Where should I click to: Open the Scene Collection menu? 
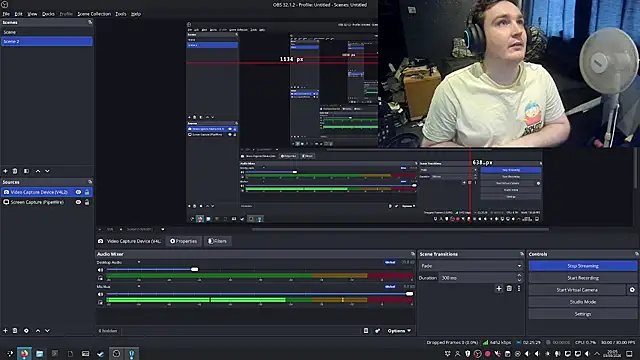[x=94, y=14]
